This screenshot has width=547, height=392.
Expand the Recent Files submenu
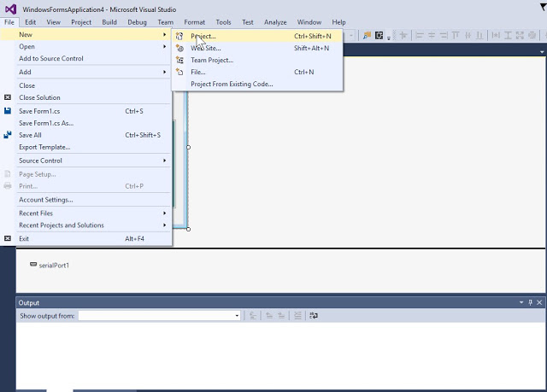point(85,214)
